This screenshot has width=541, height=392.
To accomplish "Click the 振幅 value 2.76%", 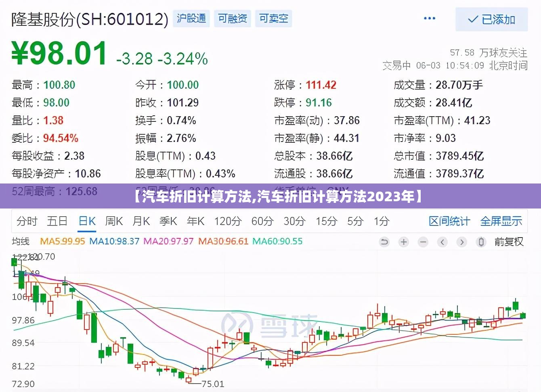I will [x=181, y=138].
